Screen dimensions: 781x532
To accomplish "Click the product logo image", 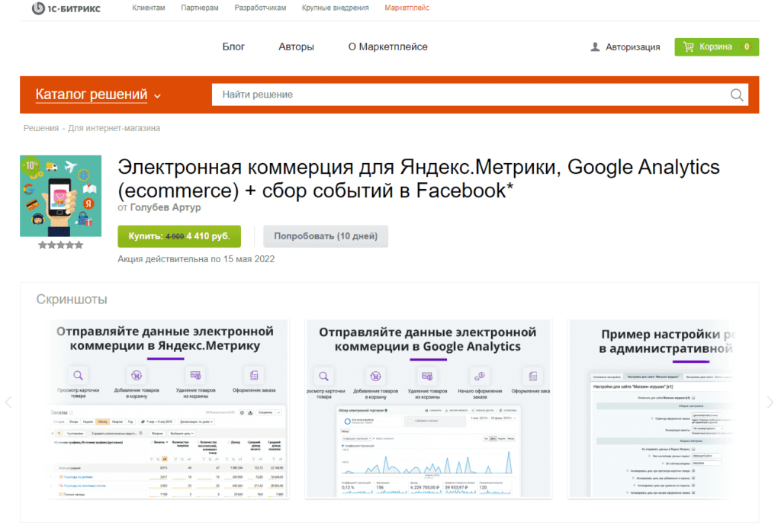I will (x=61, y=196).
